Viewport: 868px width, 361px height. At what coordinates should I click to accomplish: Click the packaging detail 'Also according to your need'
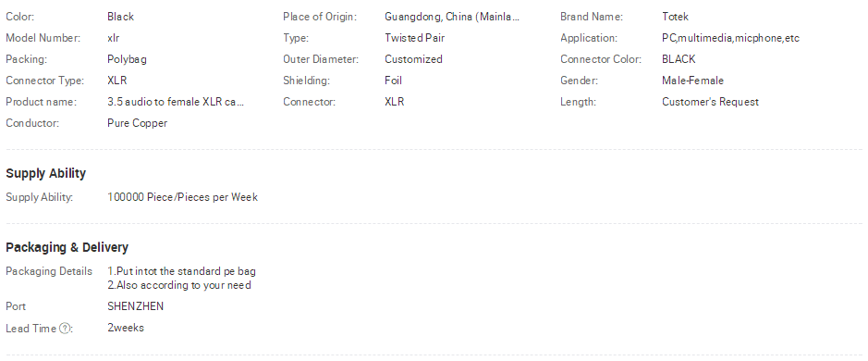coord(184,286)
